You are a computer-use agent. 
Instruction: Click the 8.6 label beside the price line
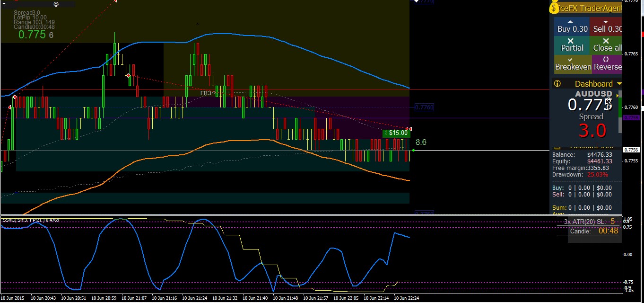[x=421, y=142]
